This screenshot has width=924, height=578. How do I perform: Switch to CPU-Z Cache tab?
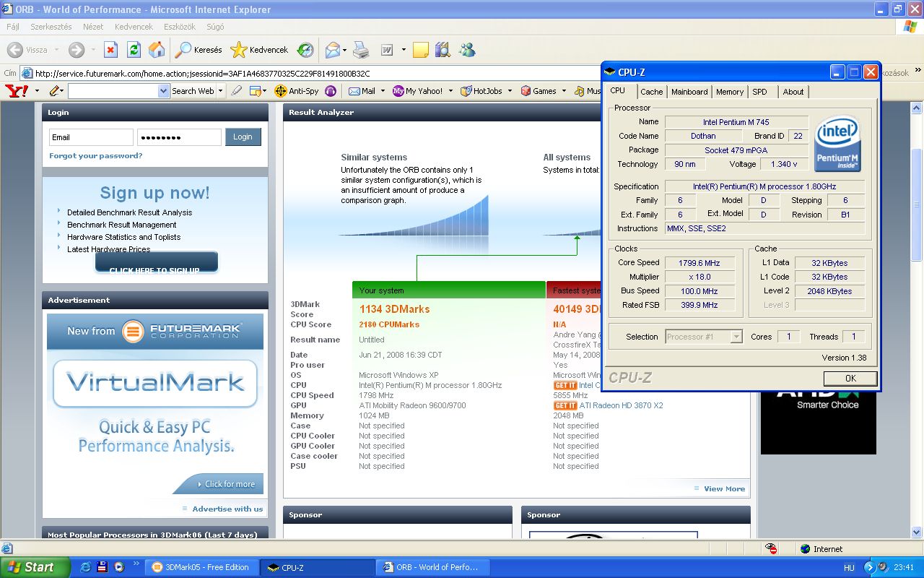click(651, 92)
